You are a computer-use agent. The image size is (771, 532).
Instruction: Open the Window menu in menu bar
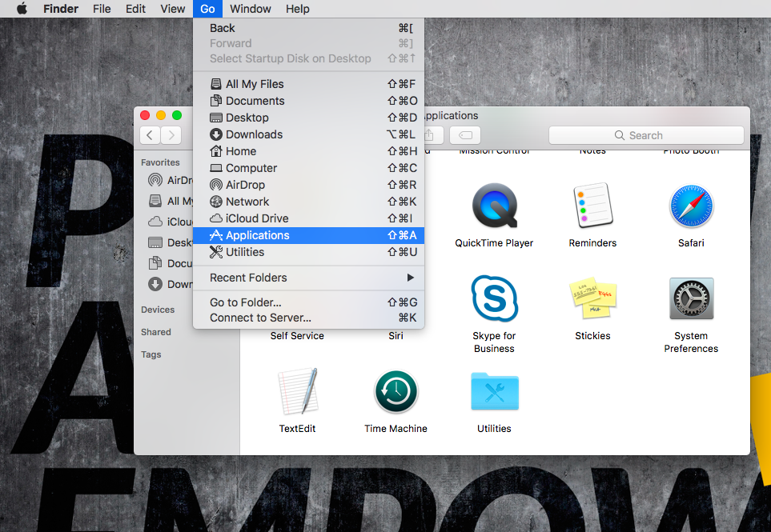pos(250,9)
